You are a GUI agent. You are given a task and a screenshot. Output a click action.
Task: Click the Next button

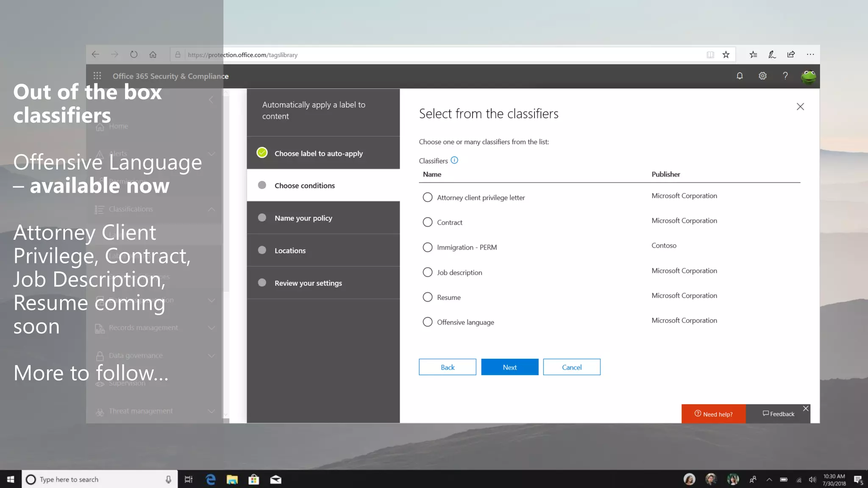[x=509, y=367]
